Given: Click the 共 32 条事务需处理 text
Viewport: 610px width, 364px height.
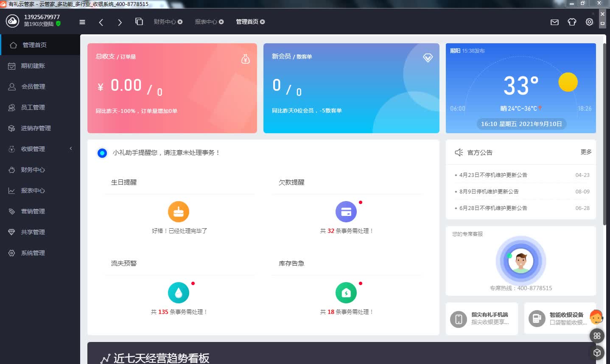Looking at the screenshot, I should point(347,231).
